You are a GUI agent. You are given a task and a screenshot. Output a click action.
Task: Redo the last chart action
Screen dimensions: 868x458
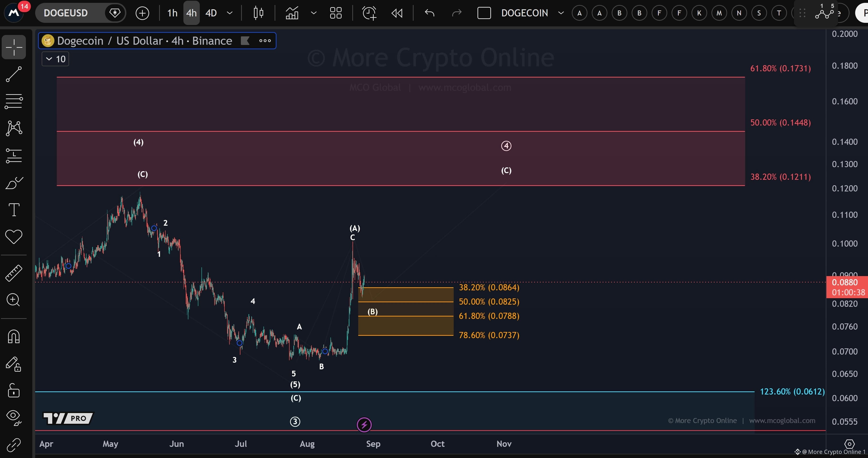click(x=457, y=13)
